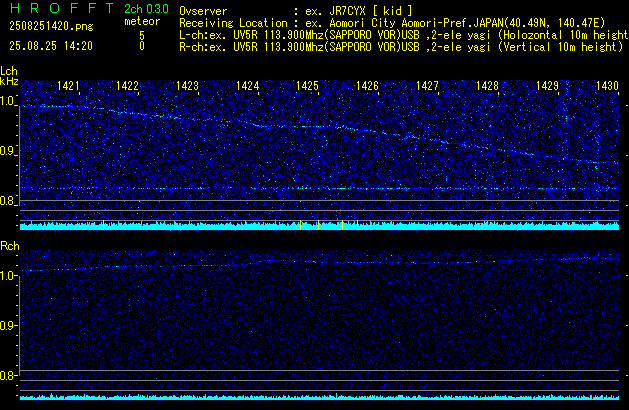Click the 1430 time axis label
The image size is (629, 410).
tap(607, 86)
